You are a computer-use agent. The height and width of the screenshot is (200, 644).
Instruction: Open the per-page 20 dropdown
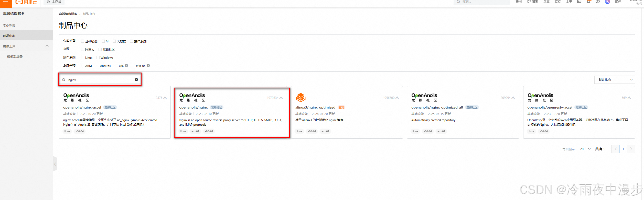(x=585, y=149)
